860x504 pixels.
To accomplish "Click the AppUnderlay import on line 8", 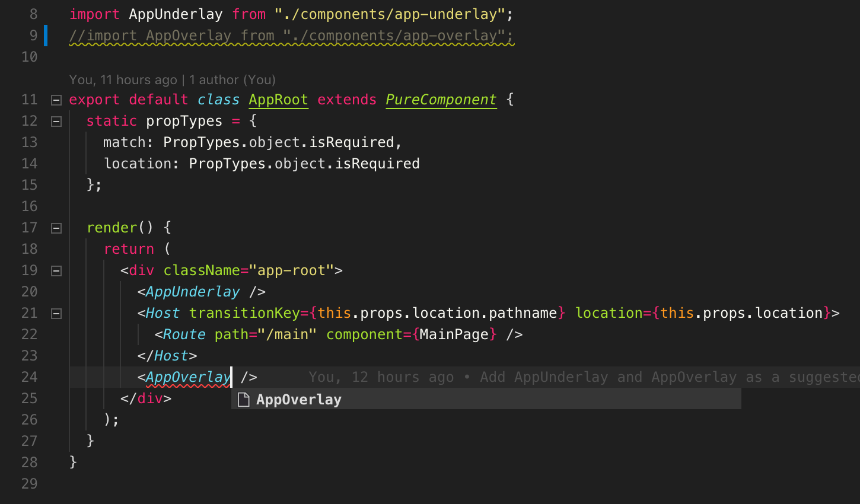I will click(175, 14).
